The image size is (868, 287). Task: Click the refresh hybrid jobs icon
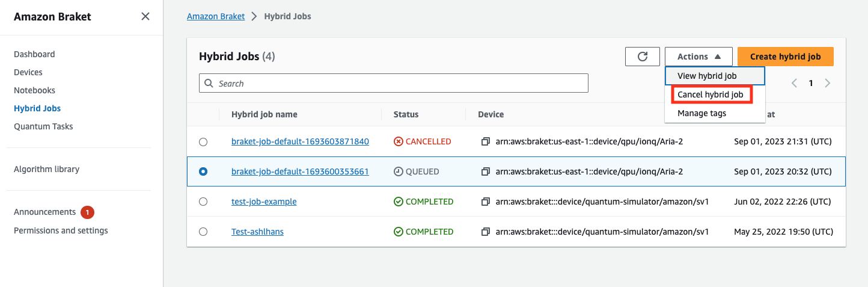(642, 57)
